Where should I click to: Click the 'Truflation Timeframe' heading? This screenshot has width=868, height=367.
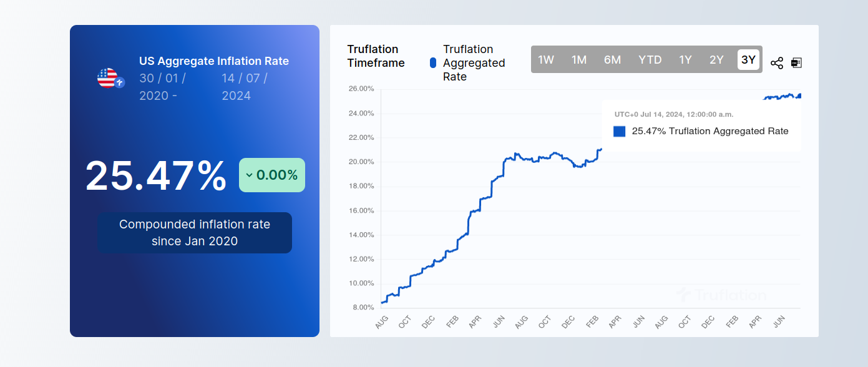tap(376, 56)
